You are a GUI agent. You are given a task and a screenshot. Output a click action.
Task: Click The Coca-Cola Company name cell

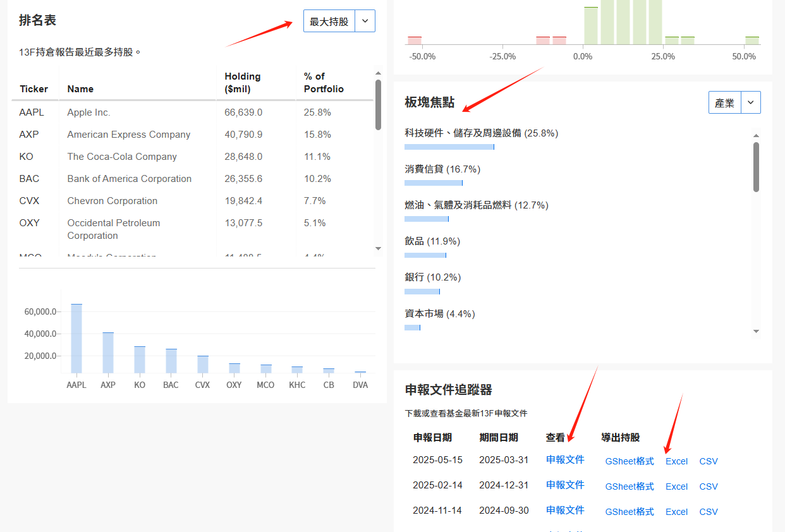(x=122, y=157)
